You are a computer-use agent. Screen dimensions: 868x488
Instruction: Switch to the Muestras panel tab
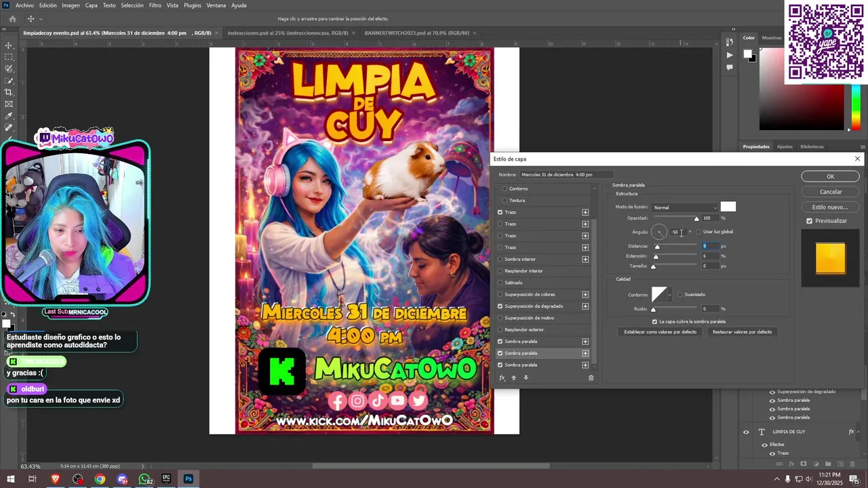[772, 38]
